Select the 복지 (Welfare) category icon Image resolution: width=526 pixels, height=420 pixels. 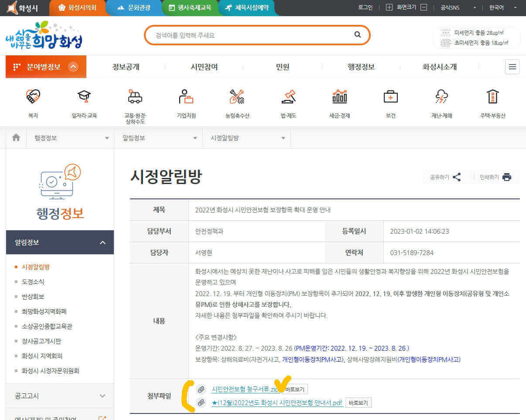pyautogui.click(x=33, y=96)
